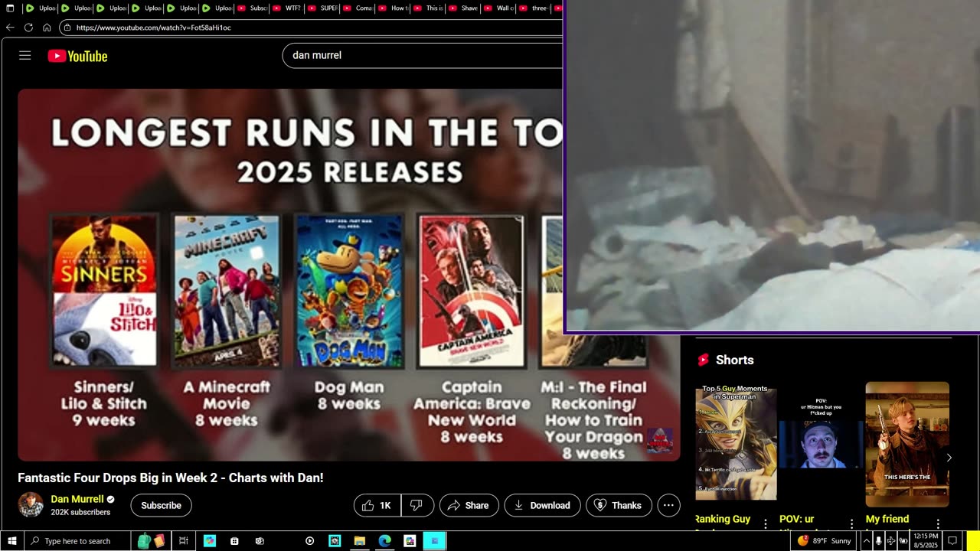Open the YouTube hamburger guide menu

(24, 55)
